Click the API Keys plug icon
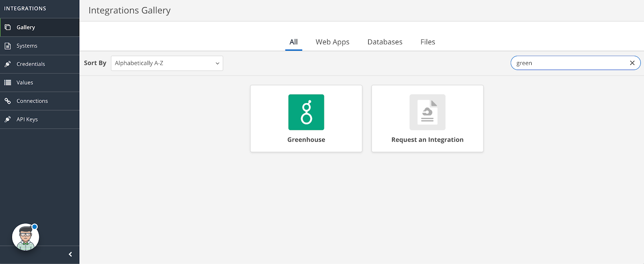 pyautogui.click(x=8, y=120)
